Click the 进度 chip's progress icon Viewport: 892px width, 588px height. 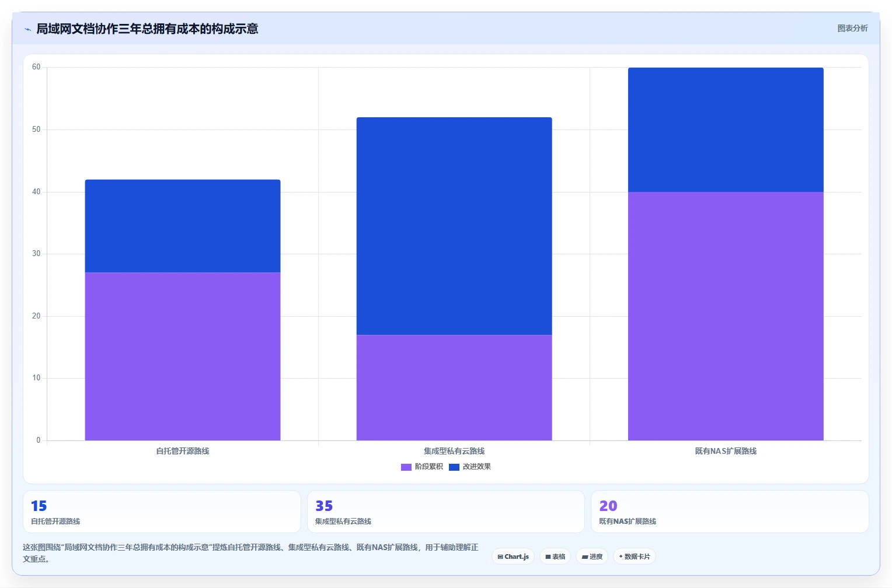point(585,557)
